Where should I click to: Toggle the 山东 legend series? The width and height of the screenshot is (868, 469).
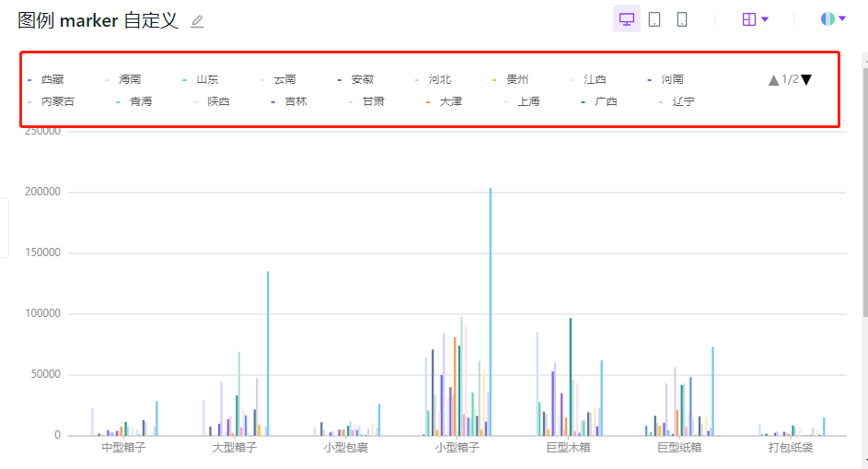pos(201,80)
